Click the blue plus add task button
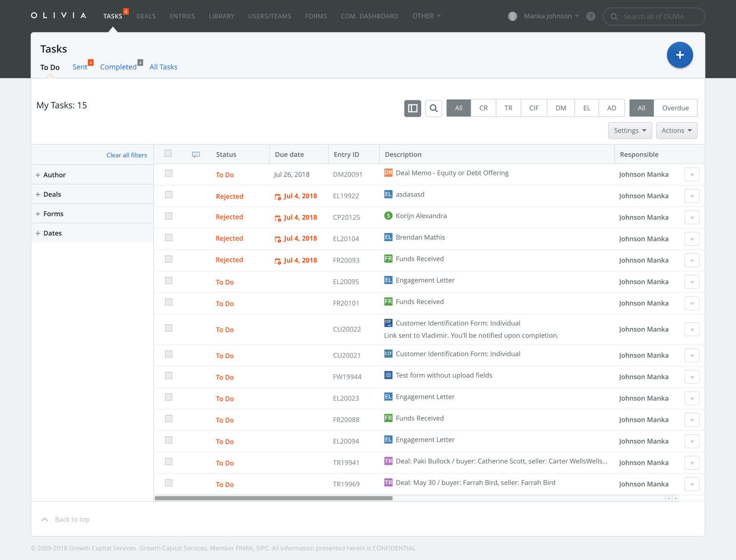The width and height of the screenshot is (736, 560). tap(680, 55)
